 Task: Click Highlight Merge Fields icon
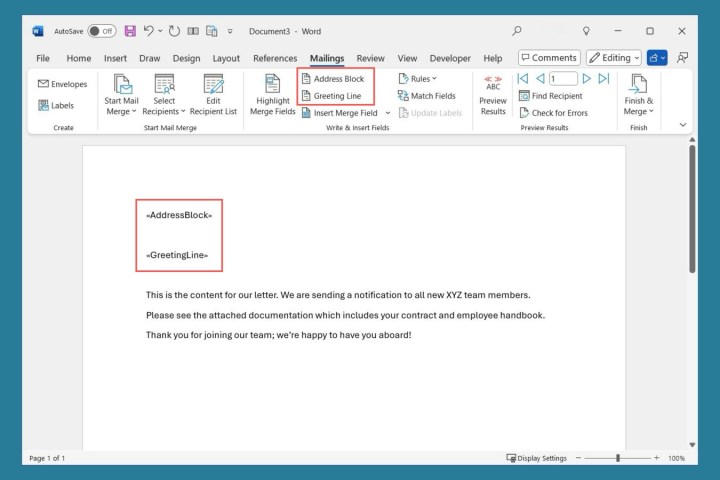(x=273, y=94)
